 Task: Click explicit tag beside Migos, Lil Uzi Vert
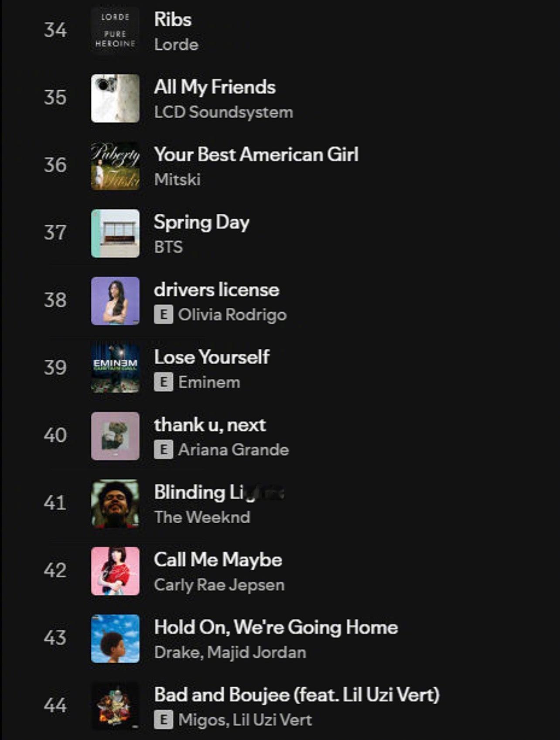pos(164,720)
